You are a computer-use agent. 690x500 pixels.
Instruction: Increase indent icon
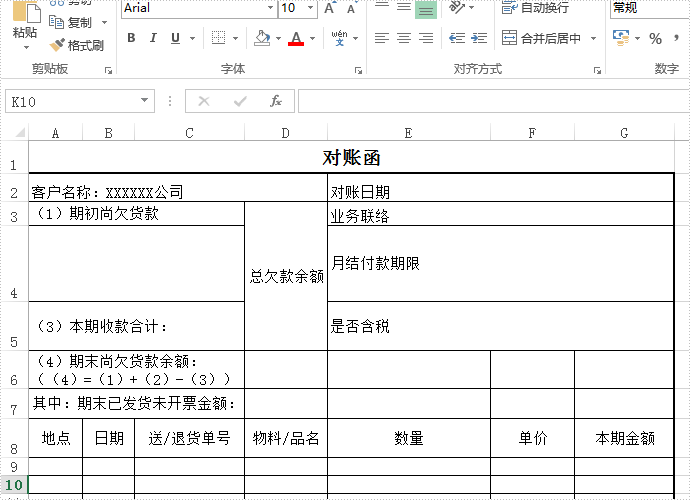pyautogui.click(x=479, y=38)
